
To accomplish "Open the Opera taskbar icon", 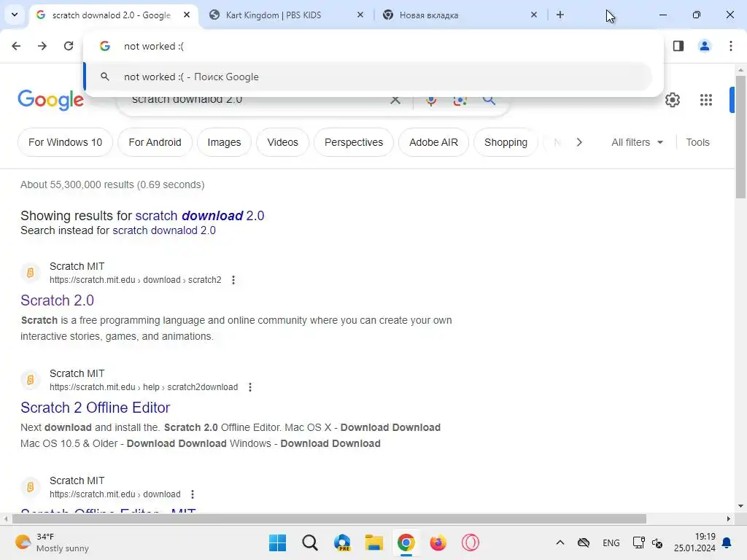I will (x=471, y=542).
